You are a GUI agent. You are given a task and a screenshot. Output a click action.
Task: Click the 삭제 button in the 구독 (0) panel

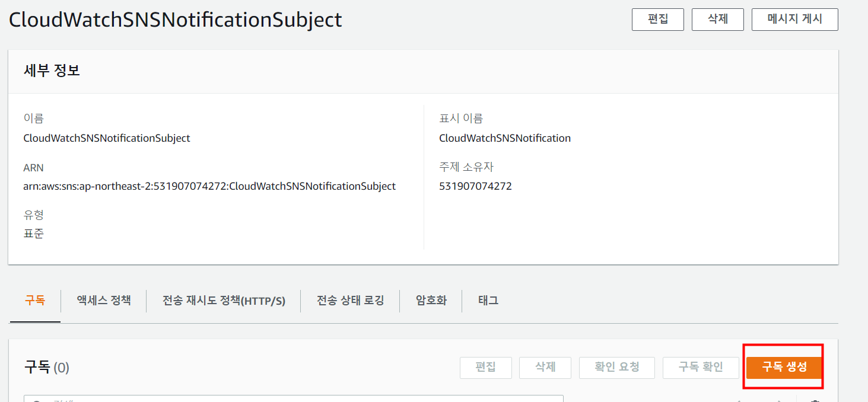(545, 368)
